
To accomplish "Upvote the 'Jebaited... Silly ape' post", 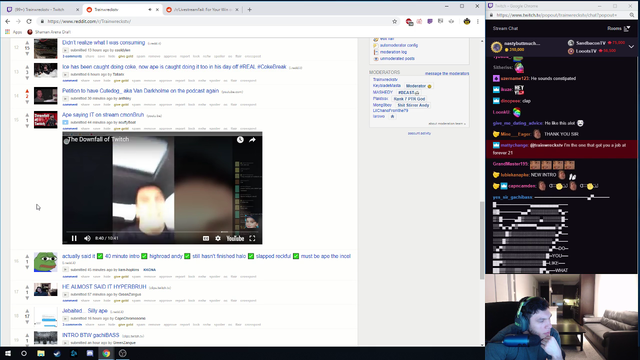I will click(x=27, y=311).
